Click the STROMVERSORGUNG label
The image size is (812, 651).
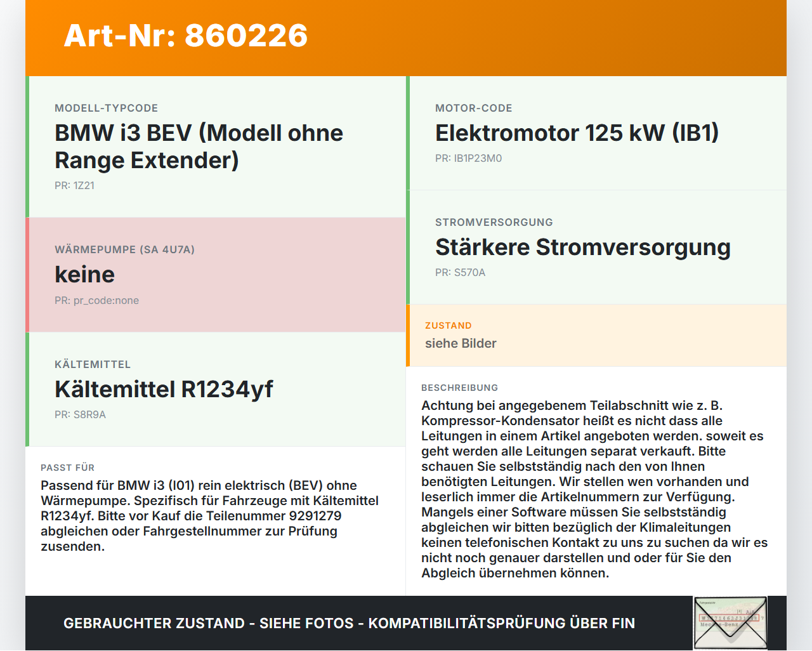pyautogui.click(x=494, y=223)
